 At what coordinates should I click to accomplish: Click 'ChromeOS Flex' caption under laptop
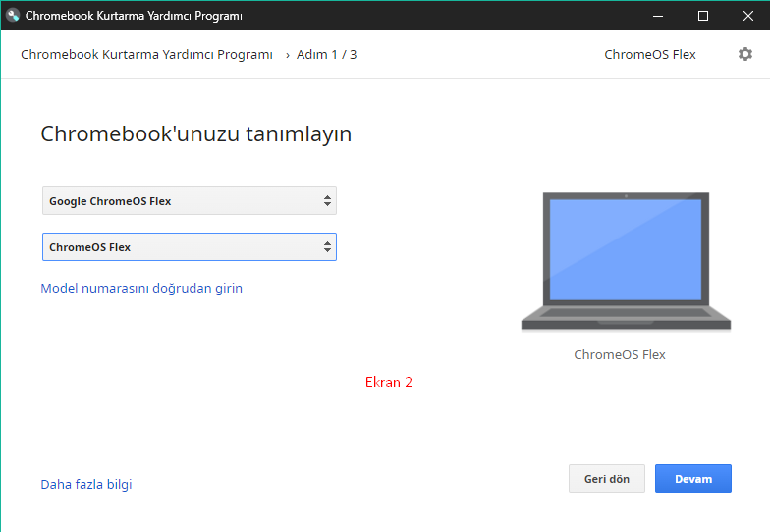click(x=619, y=355)
